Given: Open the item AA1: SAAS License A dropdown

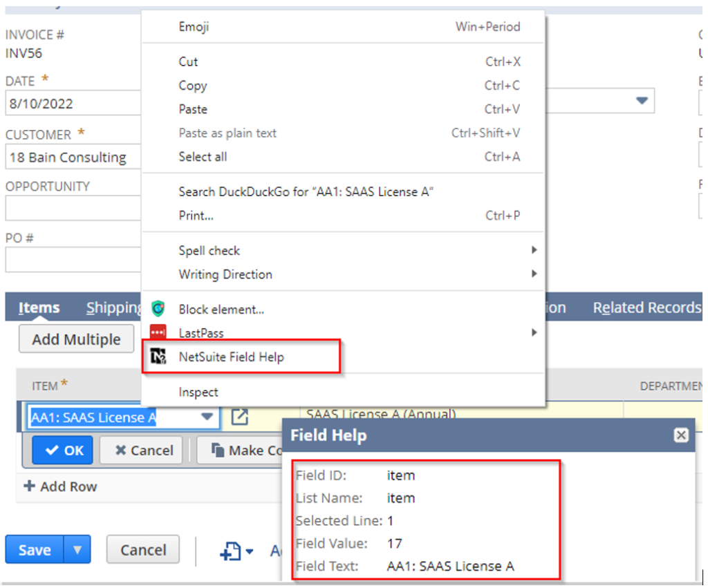Looking at the screenshot, I should pyautogui.click(x=207, y=417).
